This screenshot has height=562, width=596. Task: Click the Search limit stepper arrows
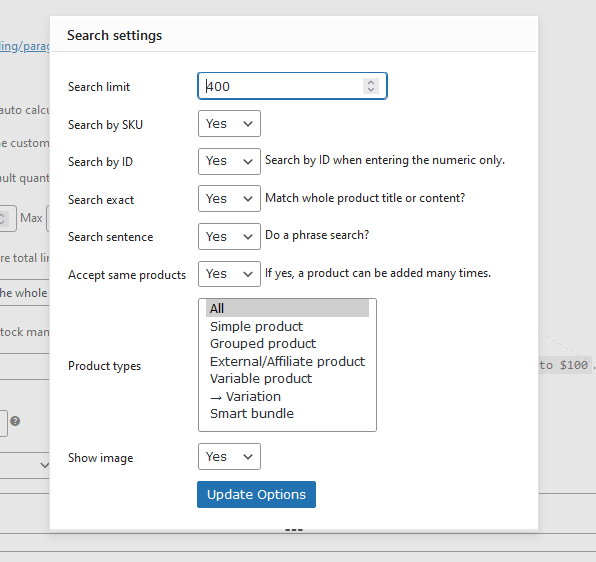pyautogui.click(x=371, y=86)
